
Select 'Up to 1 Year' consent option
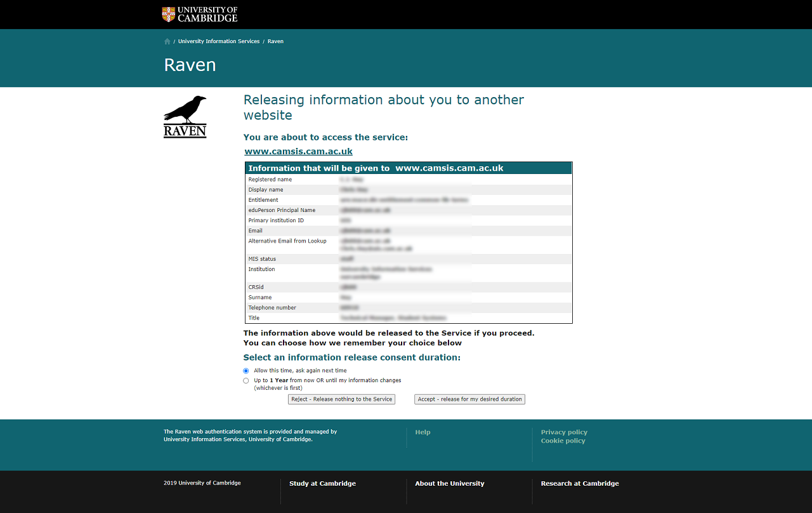(x=246, y=381)
